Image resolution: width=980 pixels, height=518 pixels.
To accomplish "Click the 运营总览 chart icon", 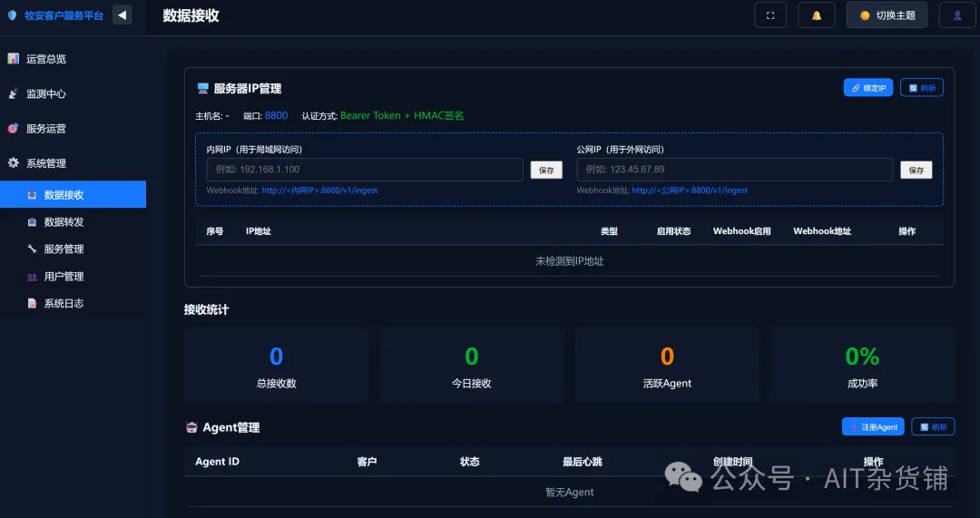I will [13, 59].
